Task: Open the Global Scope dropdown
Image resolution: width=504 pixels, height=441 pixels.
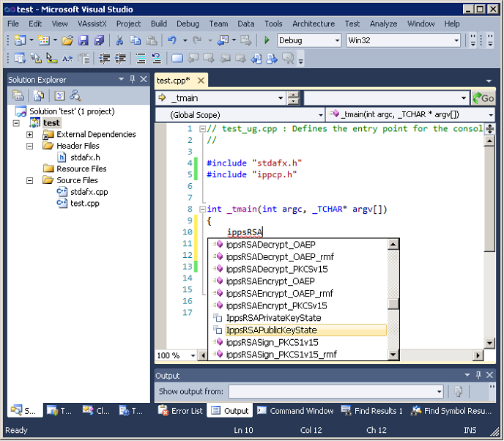Action: (x=319, y=115)
